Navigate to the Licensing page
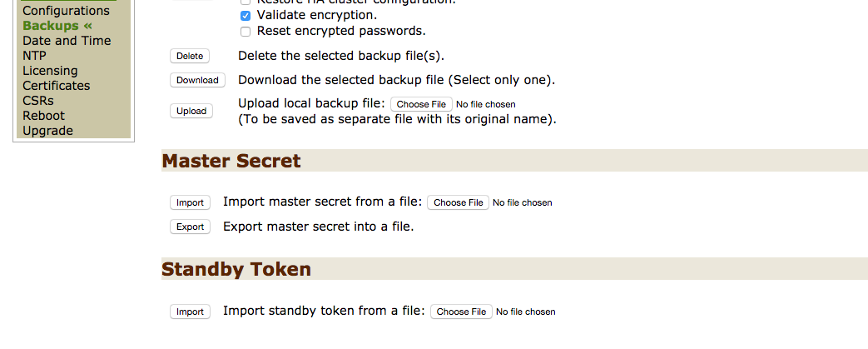868x349 pixels. tap(50, 71)
